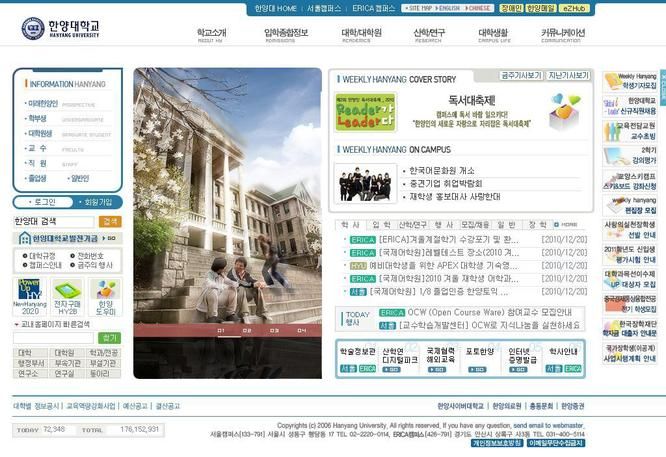Click the SITE MAP link

tap(418, 8)
